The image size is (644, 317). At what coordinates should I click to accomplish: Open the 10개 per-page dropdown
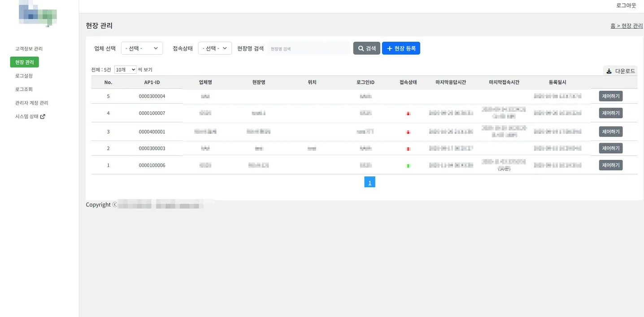pyautogui.click(x=125, y=70)
